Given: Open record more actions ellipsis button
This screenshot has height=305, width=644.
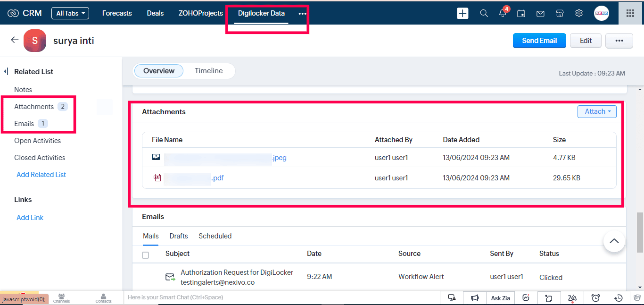Looking at the screenshot, I should coord(619,41).
